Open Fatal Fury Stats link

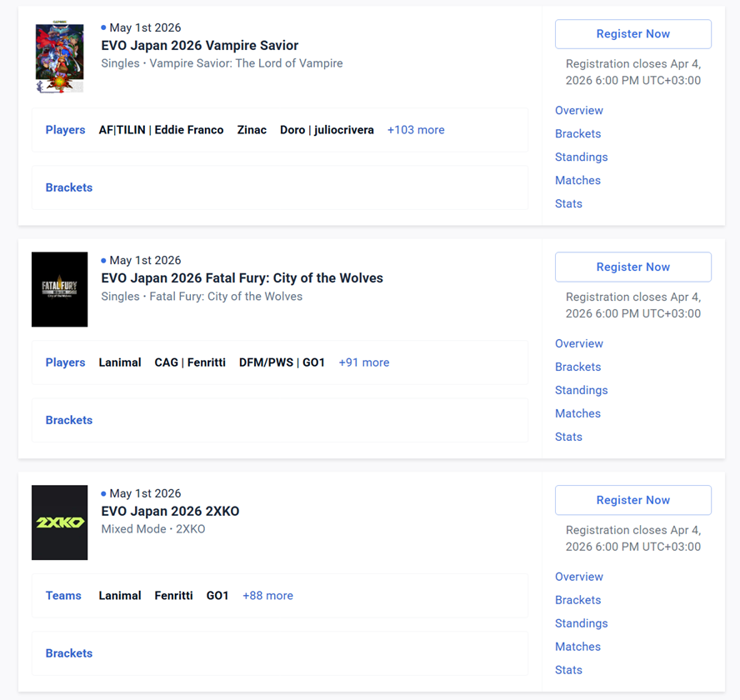tap(568, 437)
